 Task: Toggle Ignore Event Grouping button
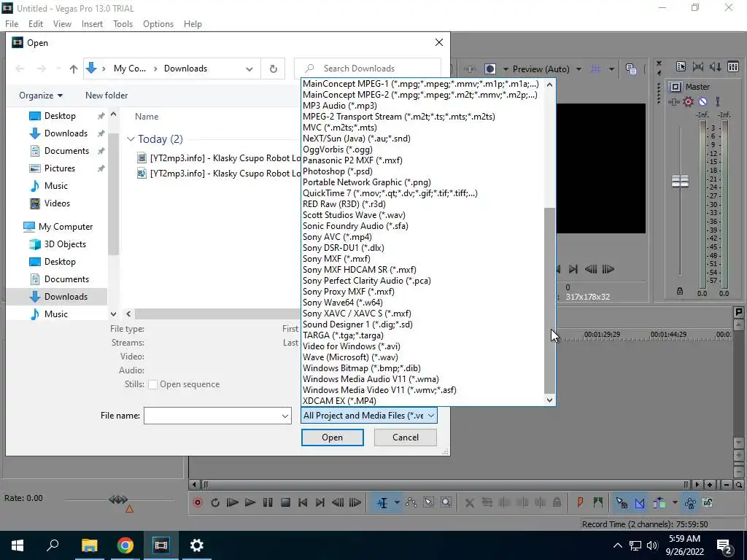[708, 502]
